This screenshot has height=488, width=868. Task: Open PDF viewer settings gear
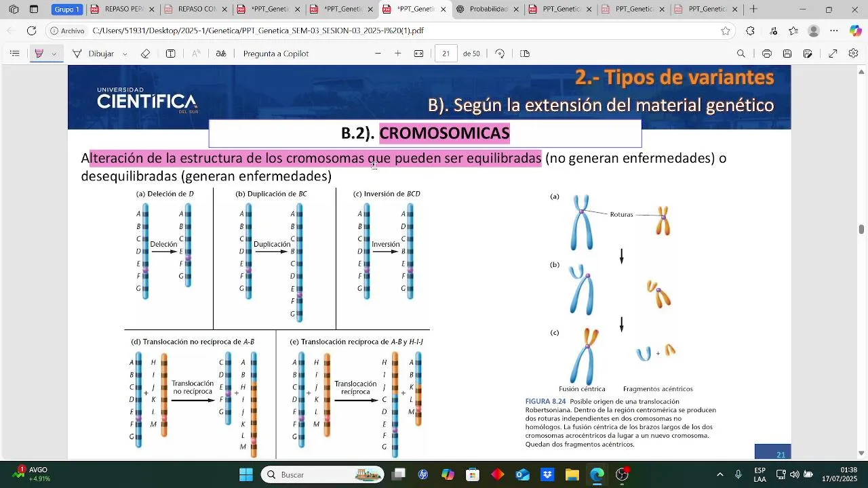854,54
